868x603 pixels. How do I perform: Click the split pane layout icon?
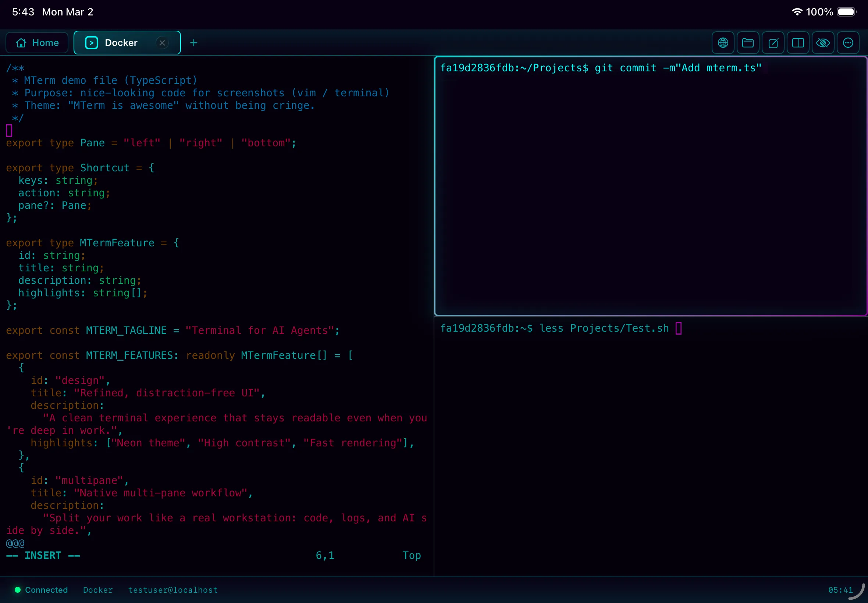(x=798, y=43)
